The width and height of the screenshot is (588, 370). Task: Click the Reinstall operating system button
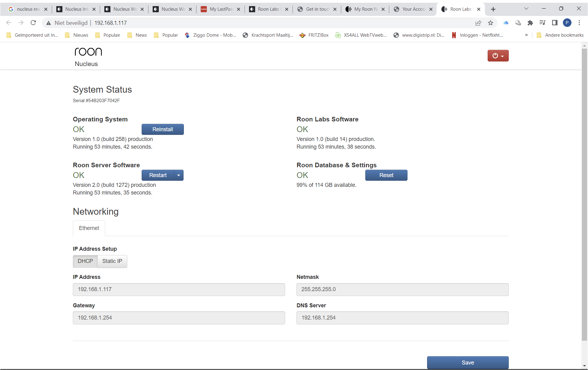click(162, 129)
